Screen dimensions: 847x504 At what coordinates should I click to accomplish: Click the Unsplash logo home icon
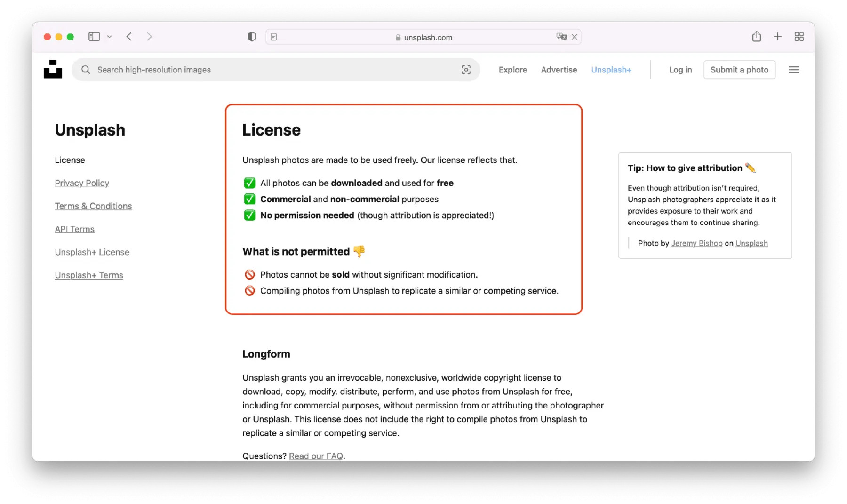[53, 70]
